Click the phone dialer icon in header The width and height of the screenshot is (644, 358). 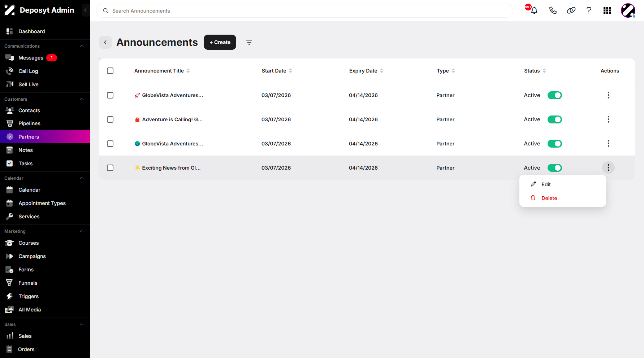click(x=553, y=10)
